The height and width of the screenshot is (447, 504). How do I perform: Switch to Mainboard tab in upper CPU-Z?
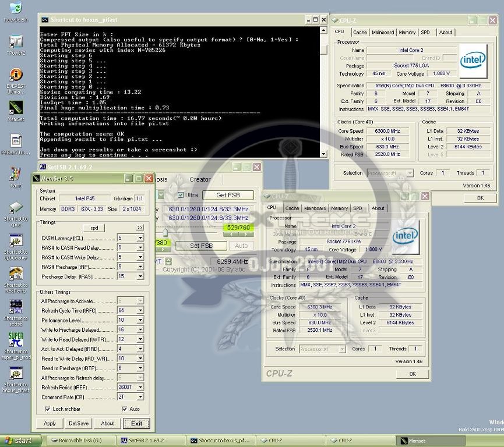[382, 32]
